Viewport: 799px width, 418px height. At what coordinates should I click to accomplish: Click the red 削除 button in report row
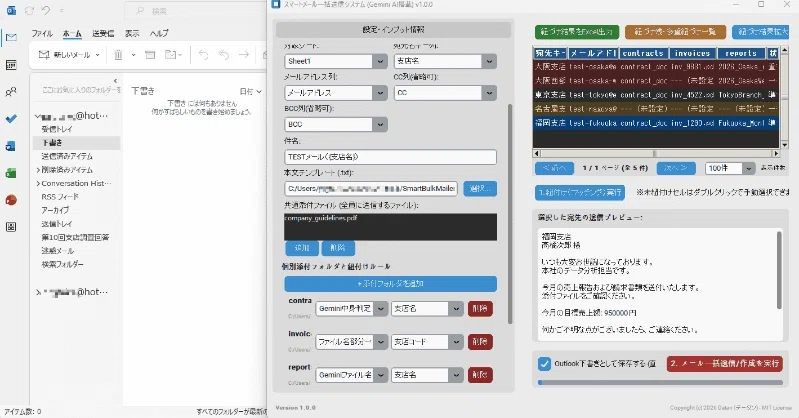pos(480,375)
